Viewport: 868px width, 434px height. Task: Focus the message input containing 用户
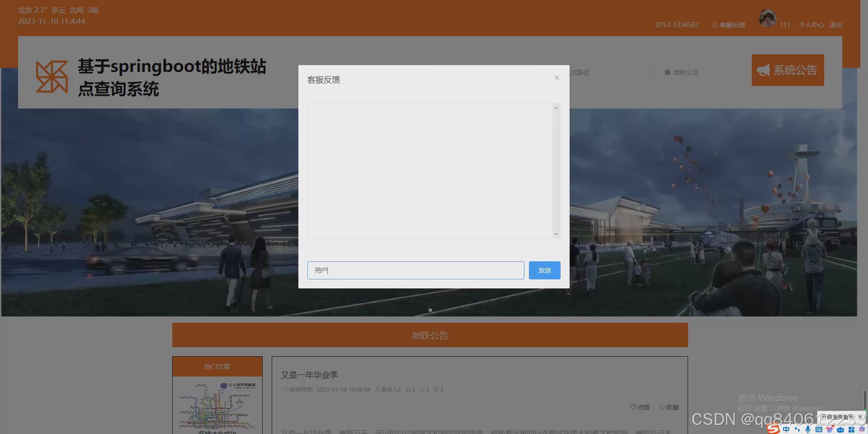point(415,270)
